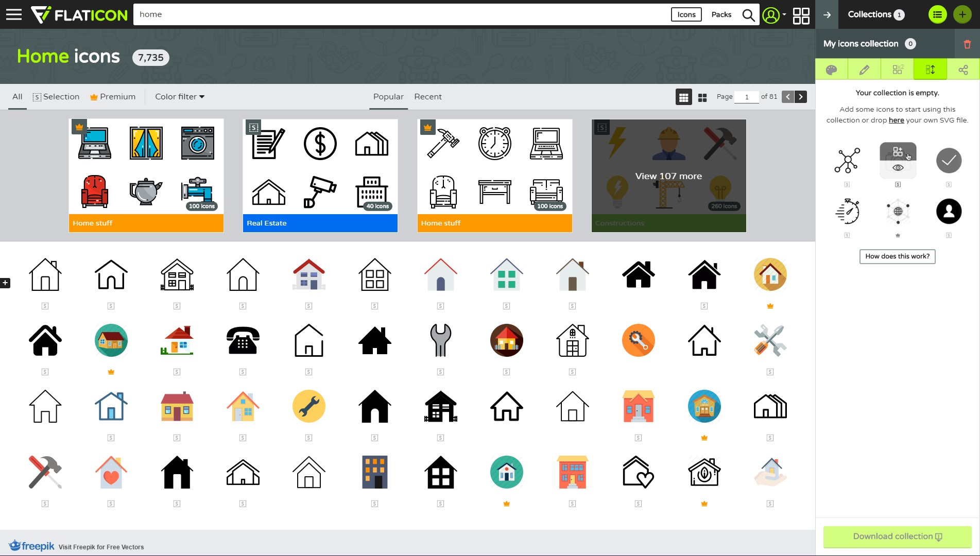Open the search magnifier icon
This screenshot has height=556, width=980.
(748, 14)
